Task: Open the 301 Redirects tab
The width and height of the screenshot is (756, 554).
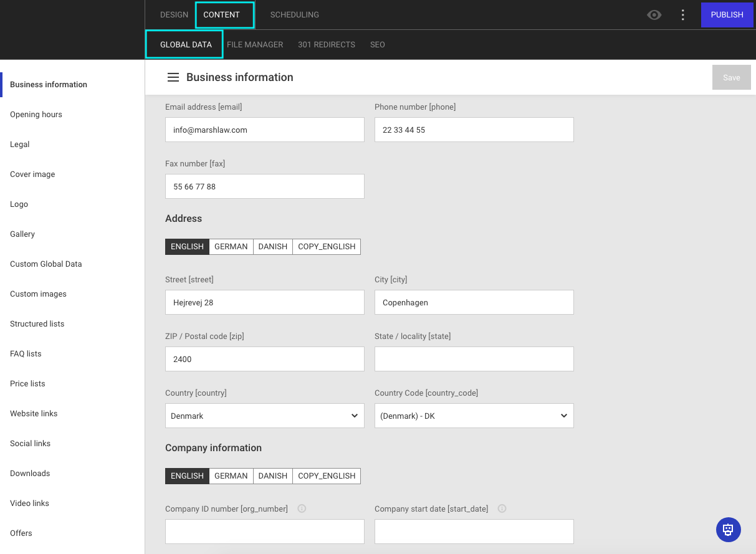Action: pos(326,45)
